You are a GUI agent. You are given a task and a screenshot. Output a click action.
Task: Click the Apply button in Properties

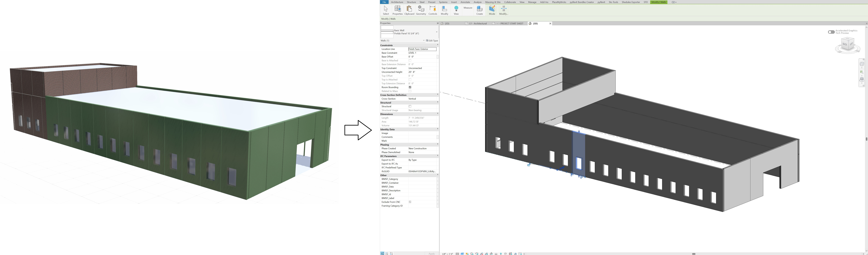point(432,253)
